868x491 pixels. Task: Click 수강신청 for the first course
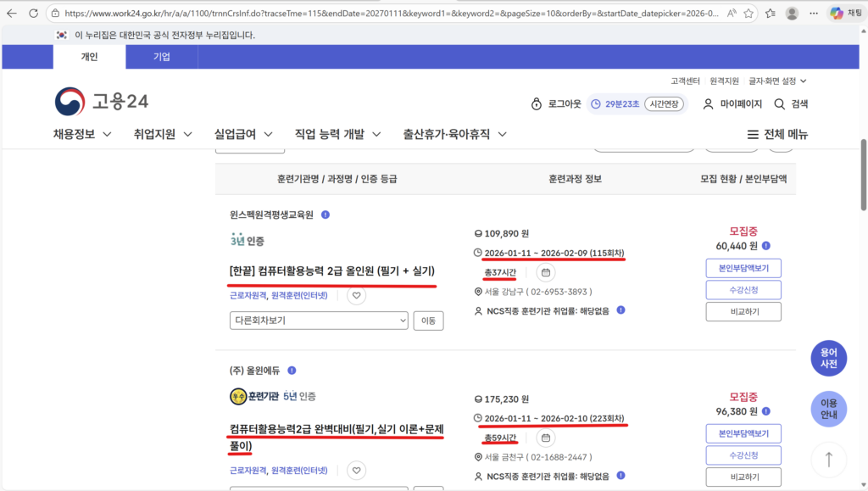point(743,289)
